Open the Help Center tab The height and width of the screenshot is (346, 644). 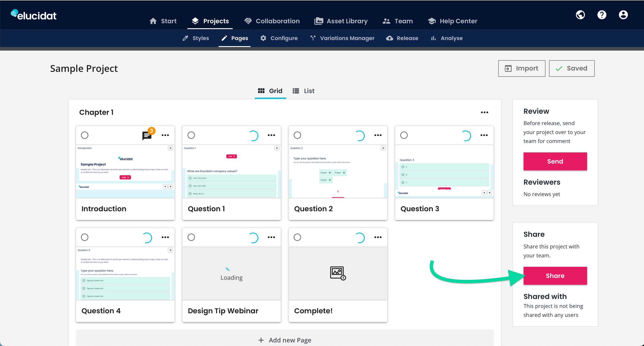(x=452, y=21)
